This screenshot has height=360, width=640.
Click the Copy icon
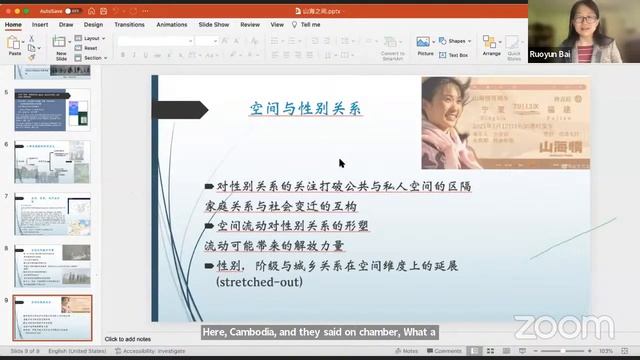point(31,48)
